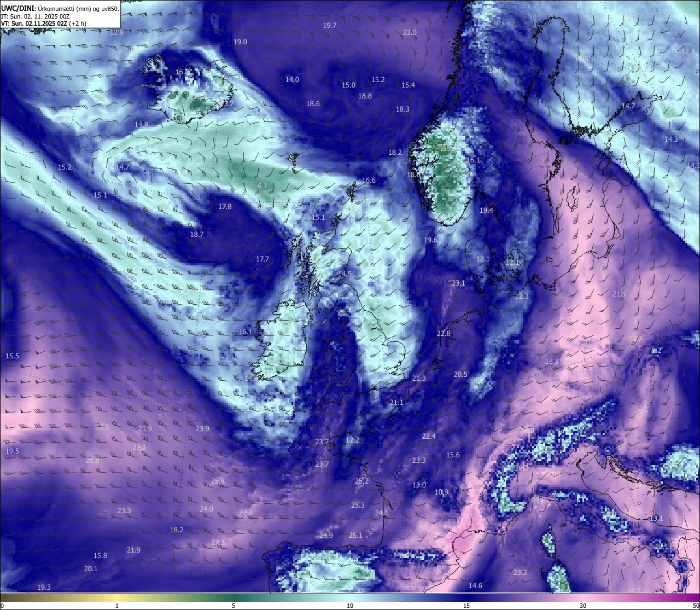
Task: Click the map value 22.4
Action: (x=429, y=437)
